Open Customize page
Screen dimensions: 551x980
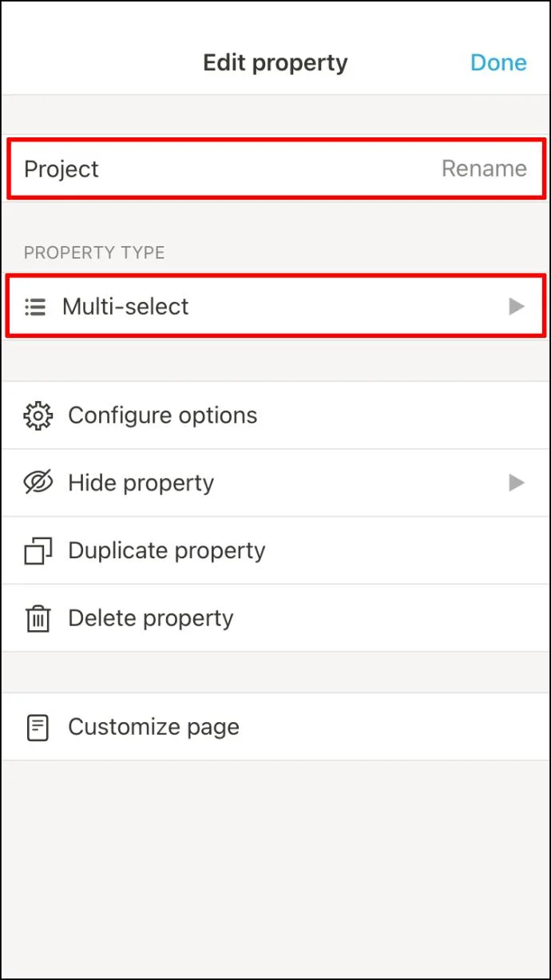[275, 727]
